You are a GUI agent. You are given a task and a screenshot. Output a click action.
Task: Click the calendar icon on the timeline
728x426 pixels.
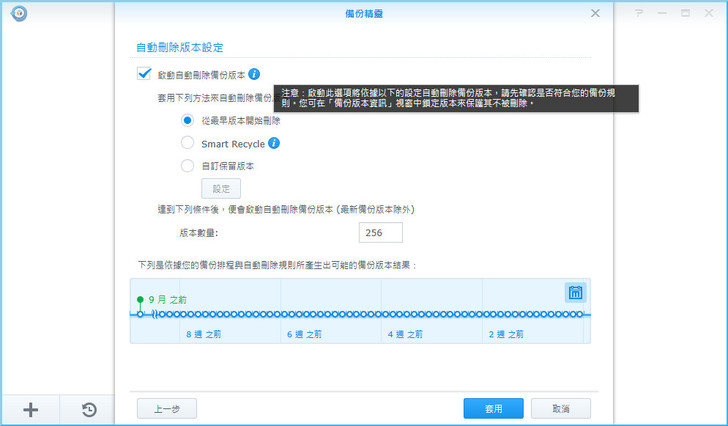pos(575,293)
